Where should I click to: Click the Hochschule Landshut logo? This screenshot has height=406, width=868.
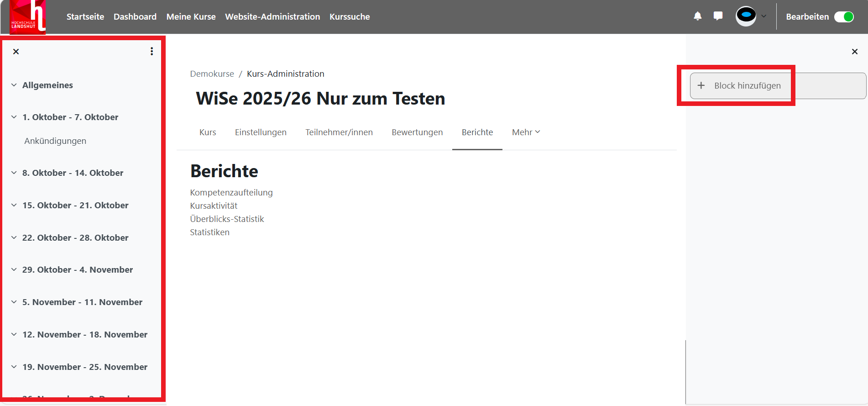point(27,17)
